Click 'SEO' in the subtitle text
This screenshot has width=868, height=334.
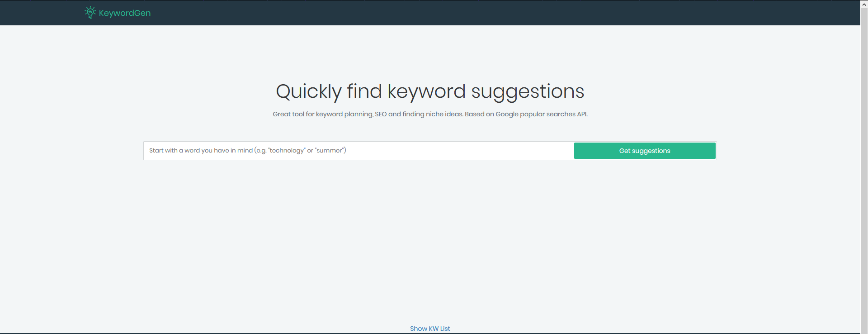(x=381, y=114)
